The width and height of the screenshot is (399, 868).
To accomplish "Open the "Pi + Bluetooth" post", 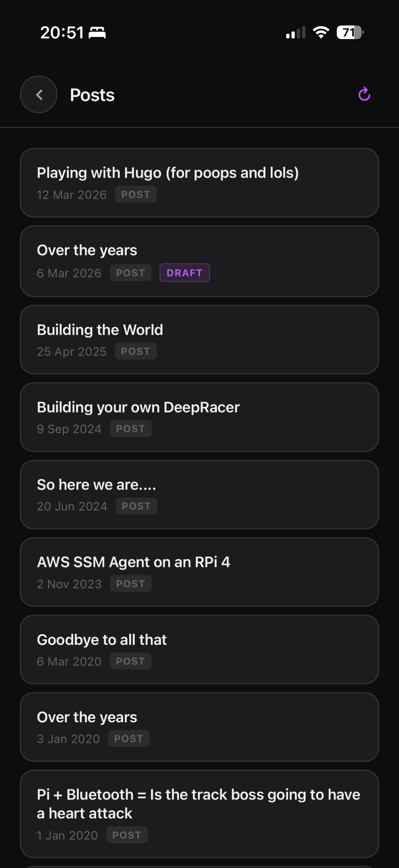I will point(199,813).
